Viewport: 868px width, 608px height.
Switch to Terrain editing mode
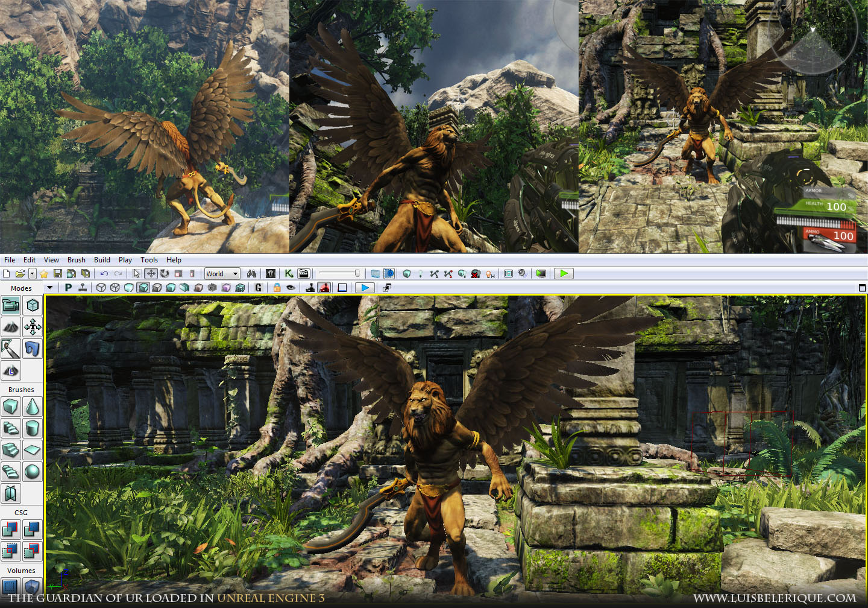(x=11, y=327)
